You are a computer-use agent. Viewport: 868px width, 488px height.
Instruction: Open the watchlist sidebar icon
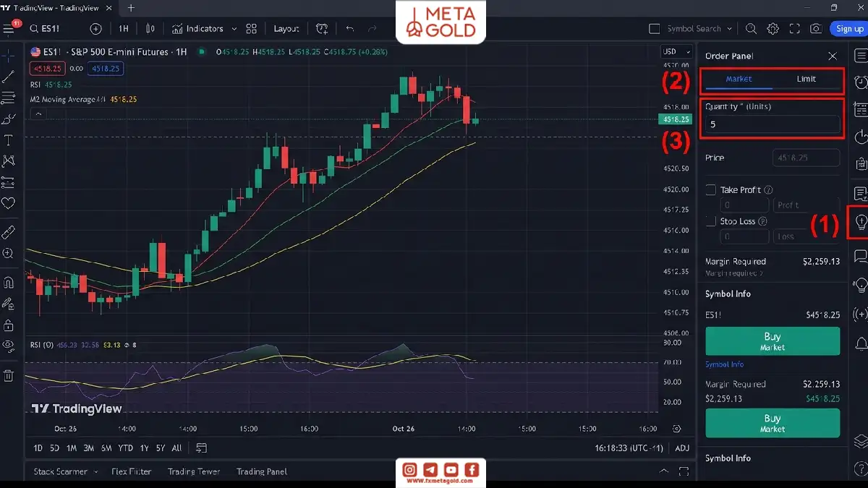pyautogui.click(x=861, y=56)
